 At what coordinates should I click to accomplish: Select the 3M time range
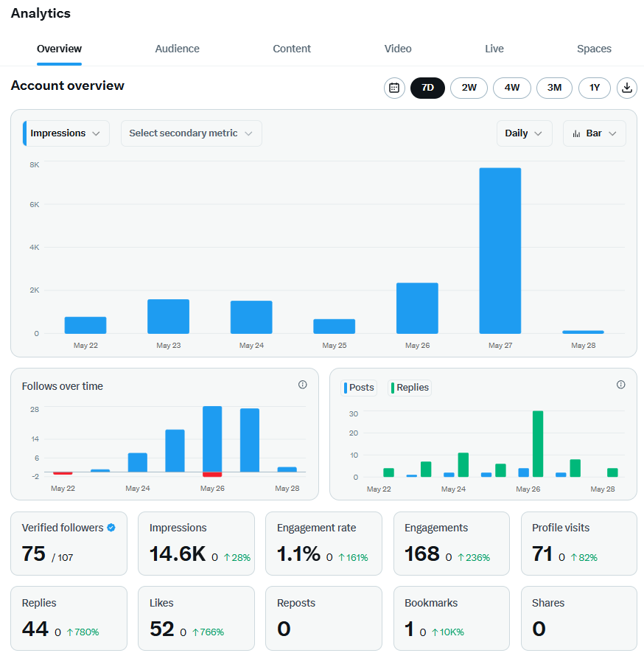click(554, 88)
